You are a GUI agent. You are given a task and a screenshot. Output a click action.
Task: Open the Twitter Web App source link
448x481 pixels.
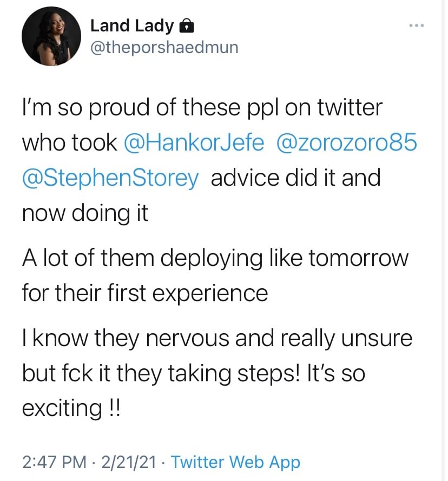(235, 463)
